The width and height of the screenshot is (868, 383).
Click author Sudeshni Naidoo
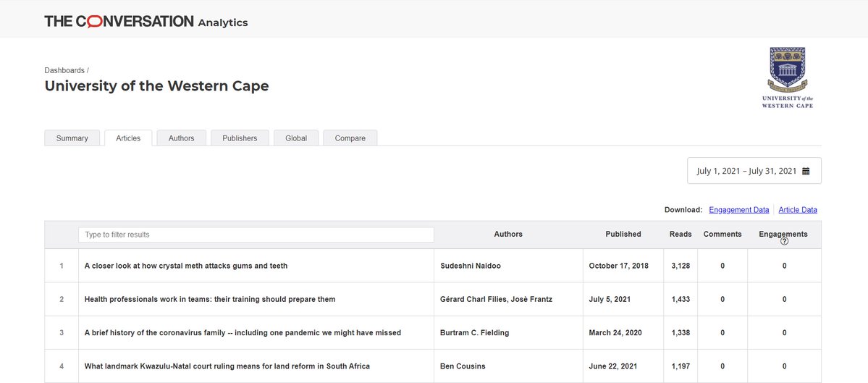[x=470, y=266]
